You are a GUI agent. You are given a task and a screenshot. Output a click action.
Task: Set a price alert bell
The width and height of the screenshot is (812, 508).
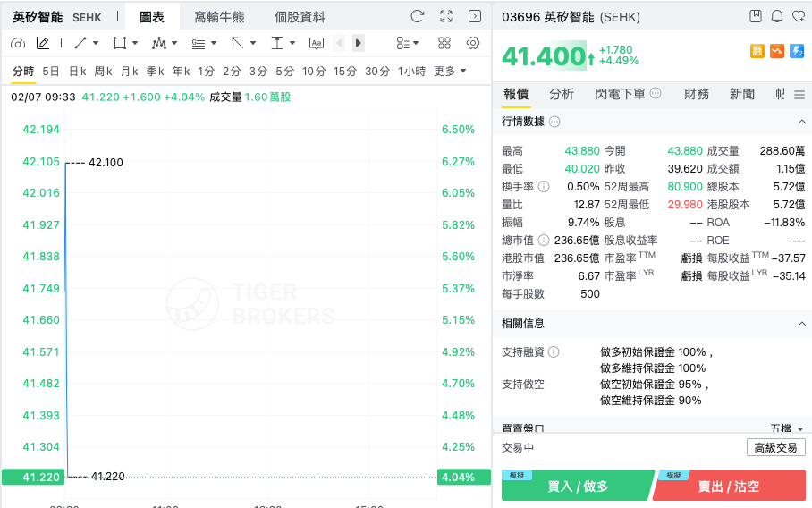click(777, 16)
